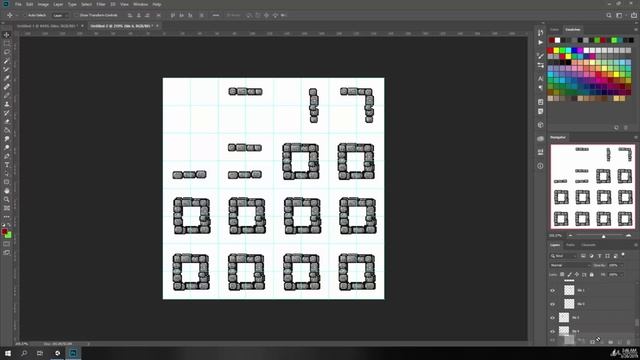
Task: Click the Change Screen Mode icon
Action: [7, 253]
